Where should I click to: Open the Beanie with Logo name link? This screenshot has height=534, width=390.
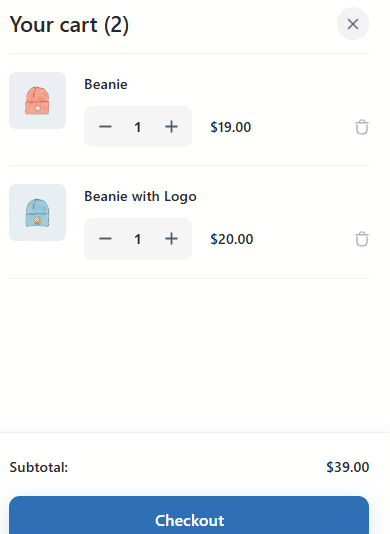coord(140,197)
